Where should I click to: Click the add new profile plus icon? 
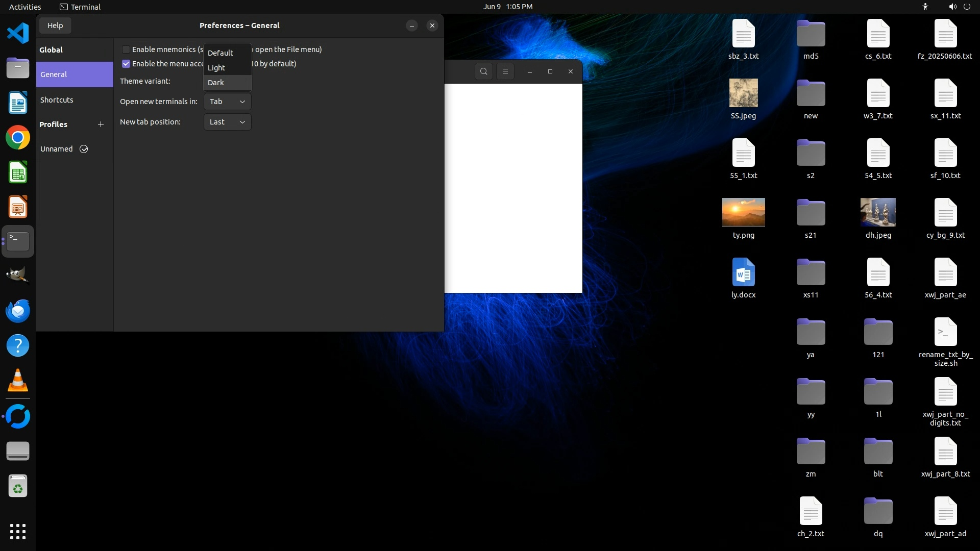(x=101, y=124)
